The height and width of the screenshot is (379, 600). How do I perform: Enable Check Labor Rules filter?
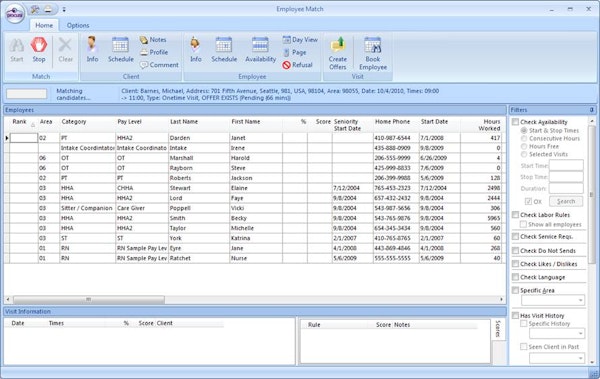[515, 215]
